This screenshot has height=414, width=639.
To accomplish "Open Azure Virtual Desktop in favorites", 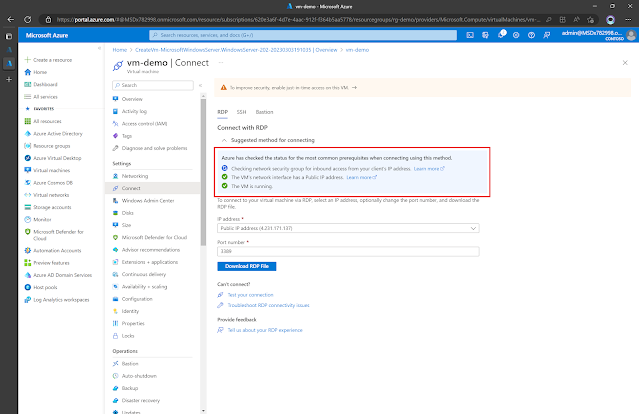I will click(53, 158).
